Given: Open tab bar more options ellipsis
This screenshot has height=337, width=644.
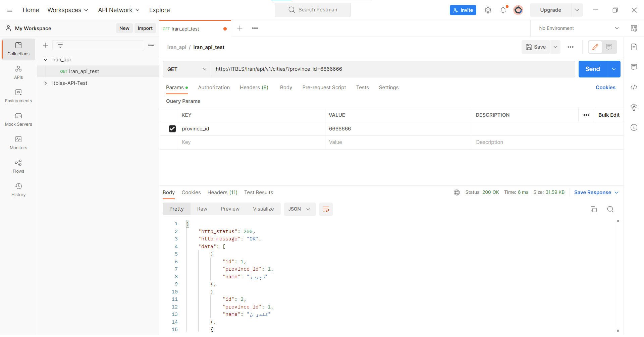Looking at the screenshot, I should coord(255,28).
